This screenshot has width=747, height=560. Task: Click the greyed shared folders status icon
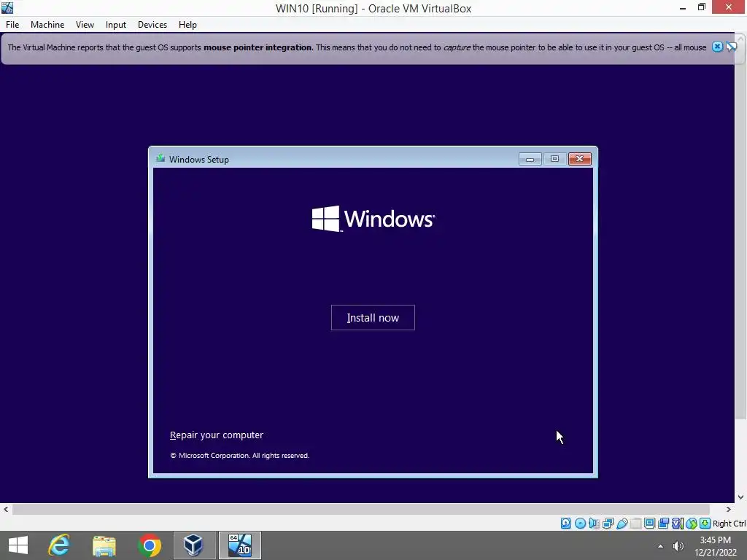point(635,524)
